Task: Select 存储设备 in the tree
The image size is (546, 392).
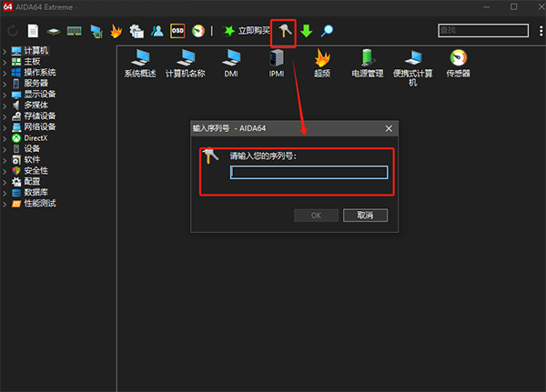Action: 40,116
